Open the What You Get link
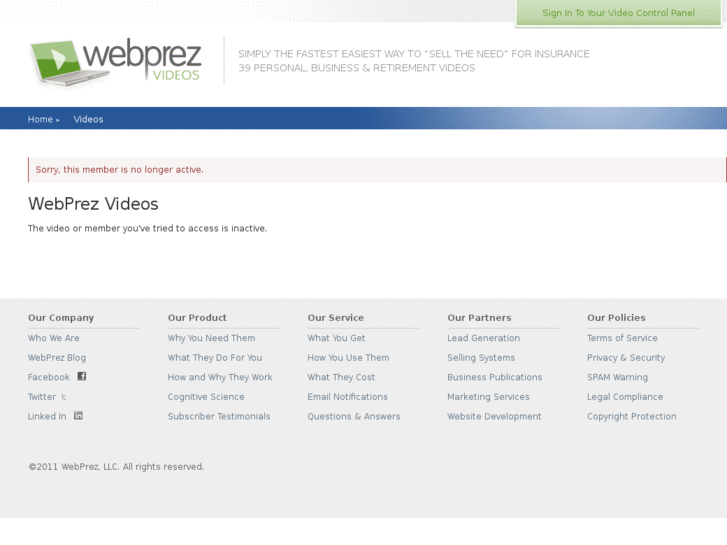This screenshot has height=545, width=727. 336,338
